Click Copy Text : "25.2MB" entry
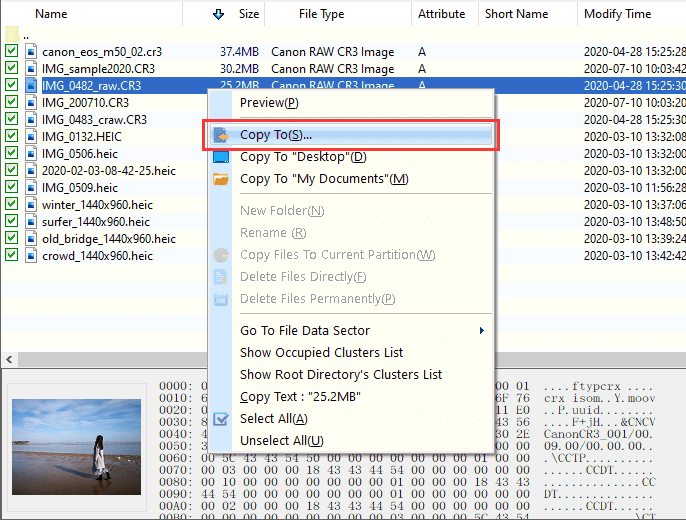This screenshot has height=520, width=686. pos(301,397)
